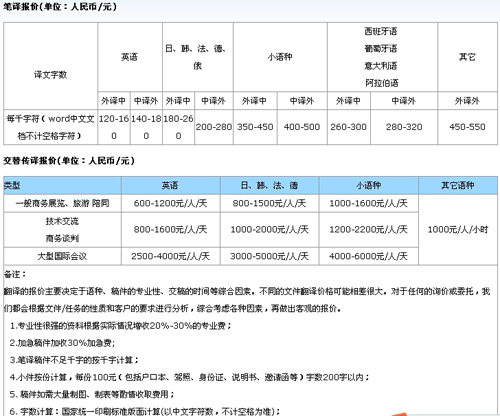
Task: Click note 2 about 30% 加急费
Action: [x=63, y=343]
